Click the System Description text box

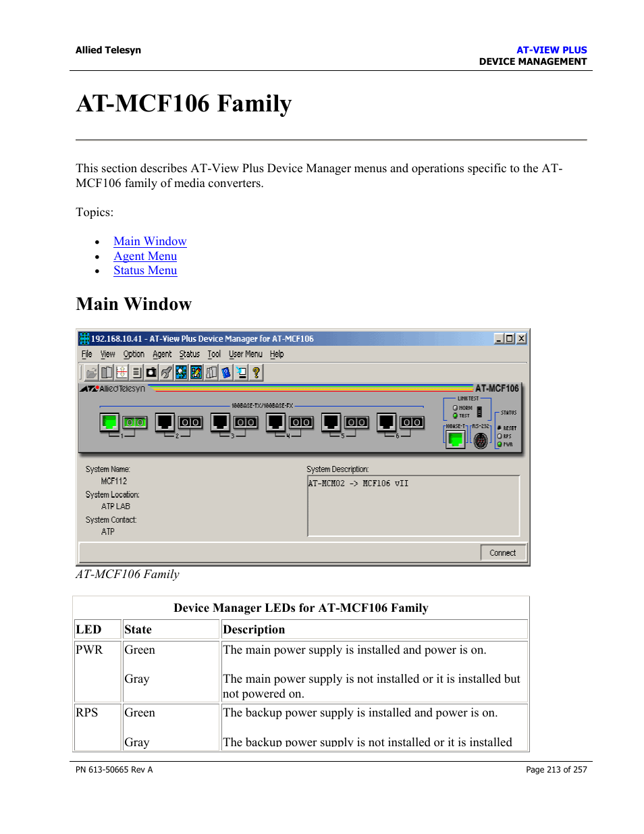tap(413, 506)
